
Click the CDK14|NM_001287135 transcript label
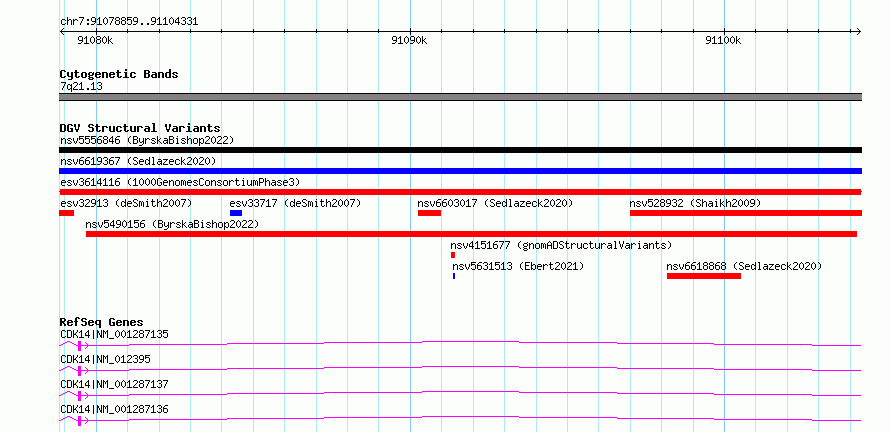[x=114, y=334]
